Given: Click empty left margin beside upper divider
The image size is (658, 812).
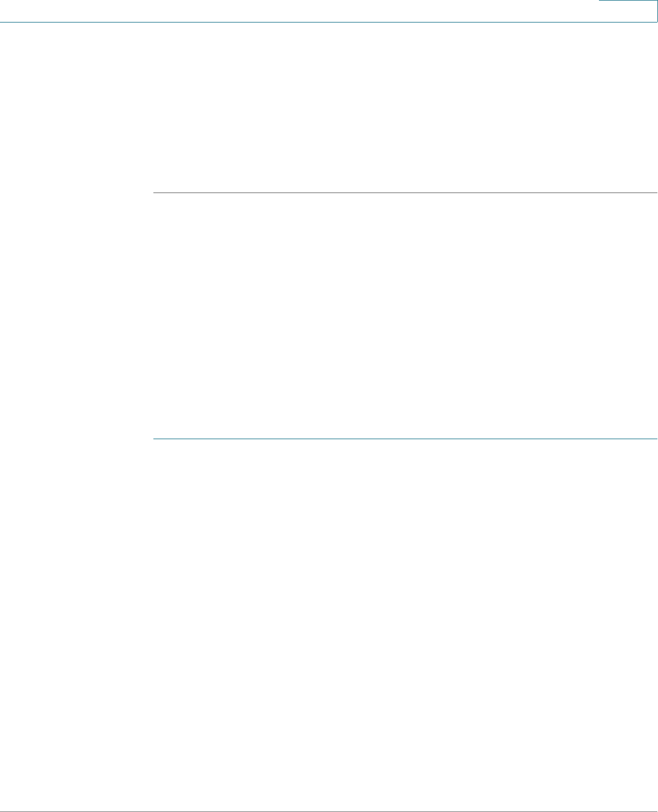Looking at the screenshot, I should coord(76,192).
